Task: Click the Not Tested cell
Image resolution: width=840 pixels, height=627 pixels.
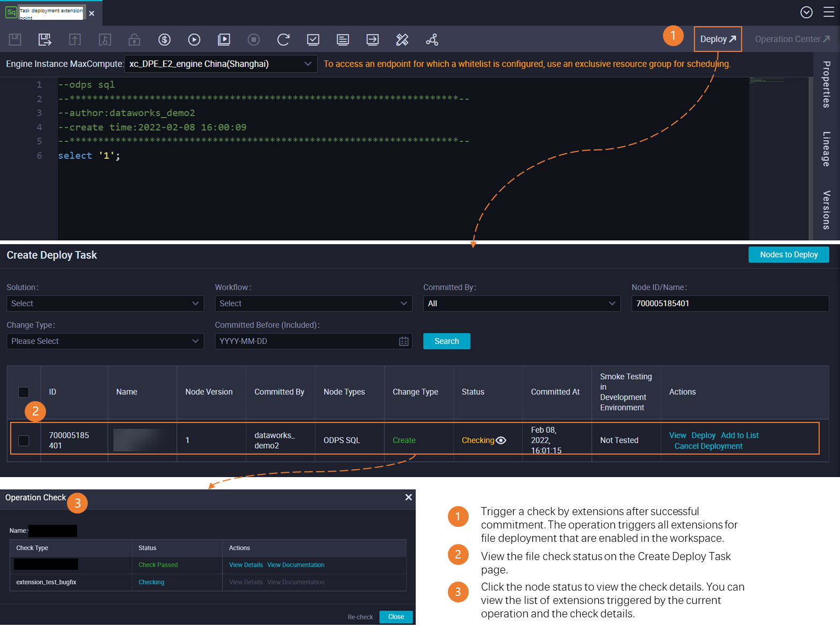Action: (x=619, y=440)
